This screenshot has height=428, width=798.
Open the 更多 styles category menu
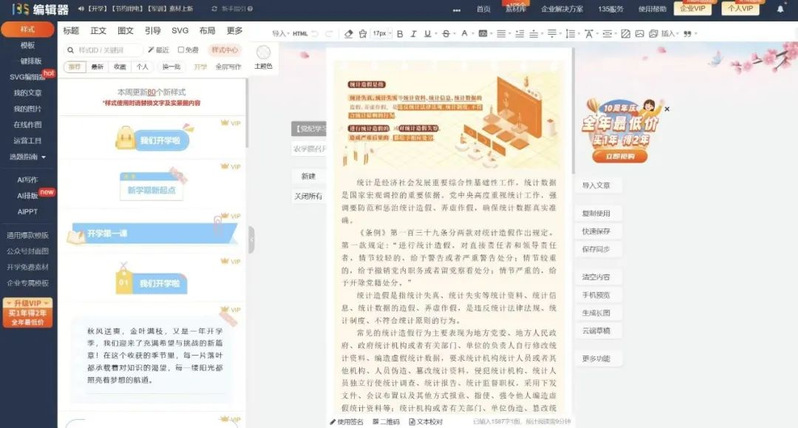pos(235,31)
